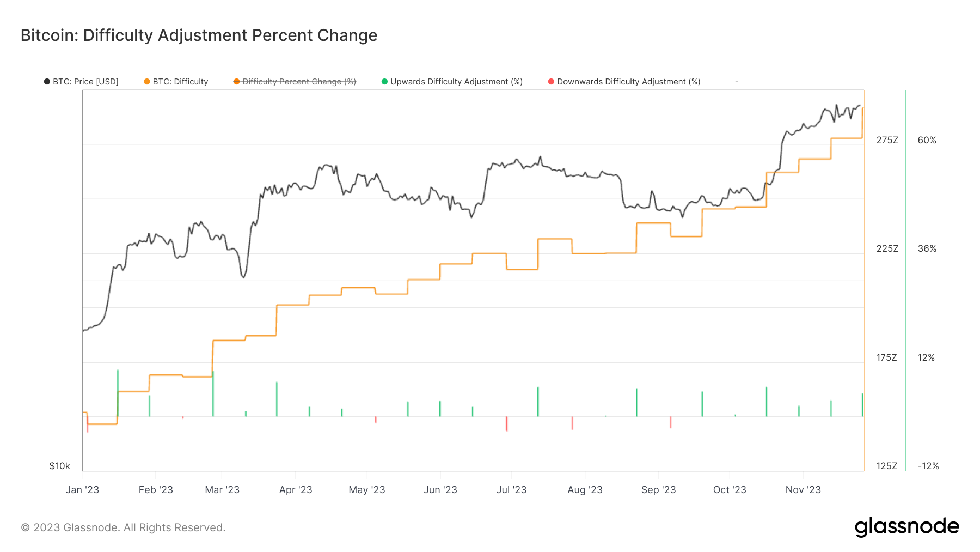Image resolution: width=980 pixels, height=552 pixels.
Task: Click the copyright Glassnode notice
Action: (x=123, y=527)
